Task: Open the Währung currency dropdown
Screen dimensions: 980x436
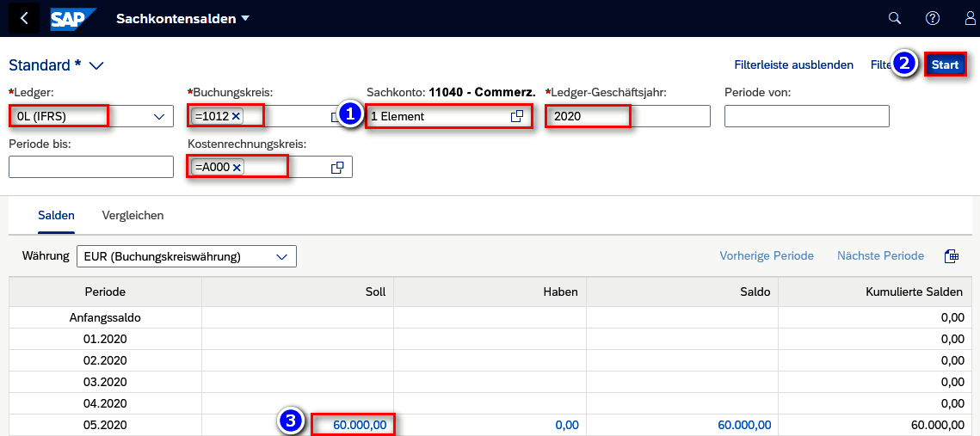Action: (281, 256)
